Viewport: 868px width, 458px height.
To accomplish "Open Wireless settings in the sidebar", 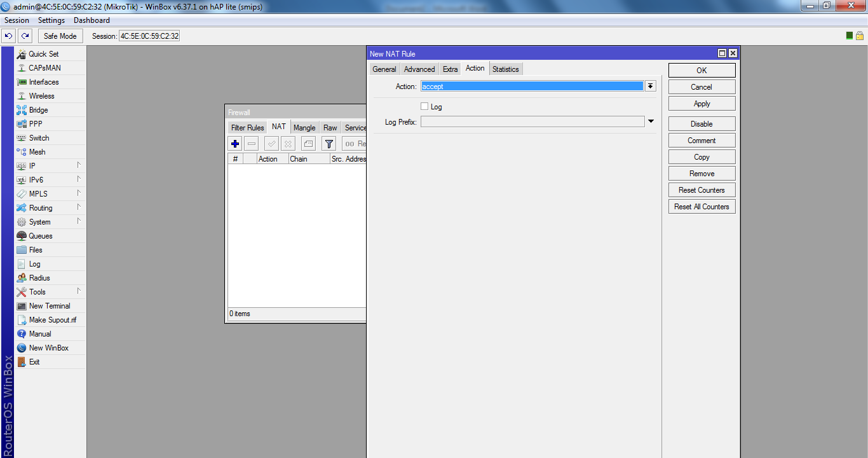I will click(50, 96).
